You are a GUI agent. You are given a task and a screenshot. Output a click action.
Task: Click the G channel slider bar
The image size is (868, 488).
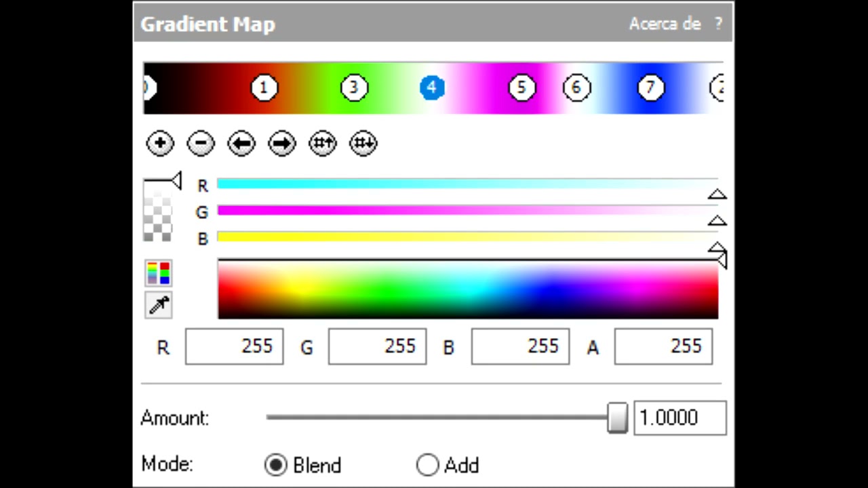click(467, 210)
